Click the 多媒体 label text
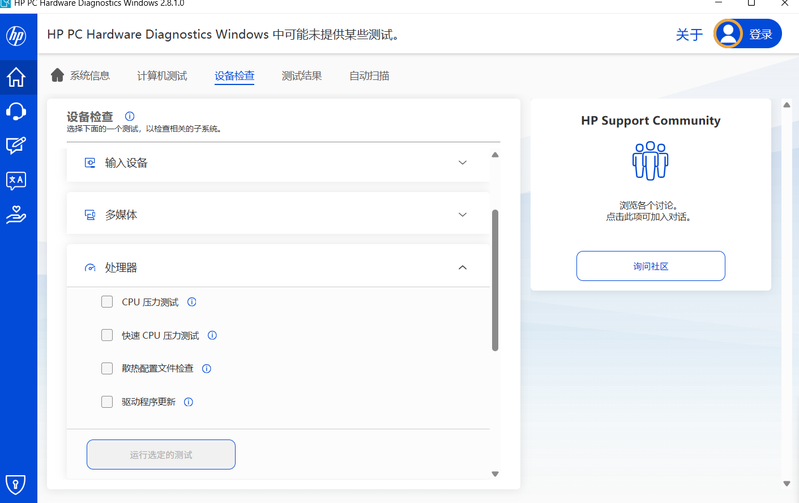The height and width of the screenshot is (503, 799). tap(121, 215)
